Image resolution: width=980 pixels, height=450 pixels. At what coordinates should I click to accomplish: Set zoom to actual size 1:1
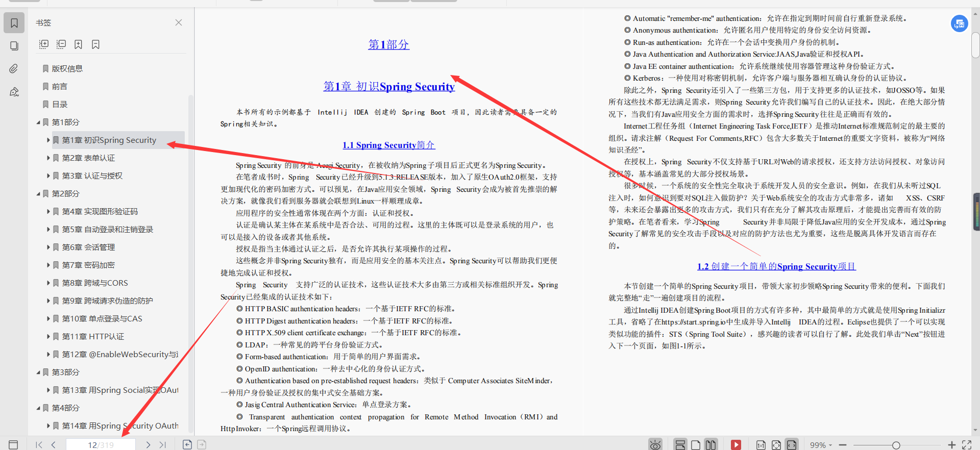click(761, 445)
